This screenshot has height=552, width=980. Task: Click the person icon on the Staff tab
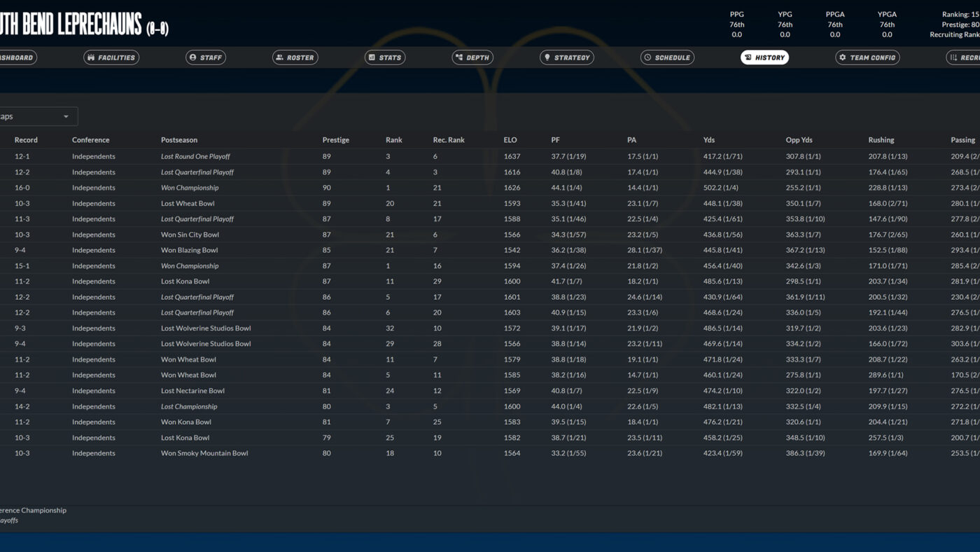pos(193,57)
